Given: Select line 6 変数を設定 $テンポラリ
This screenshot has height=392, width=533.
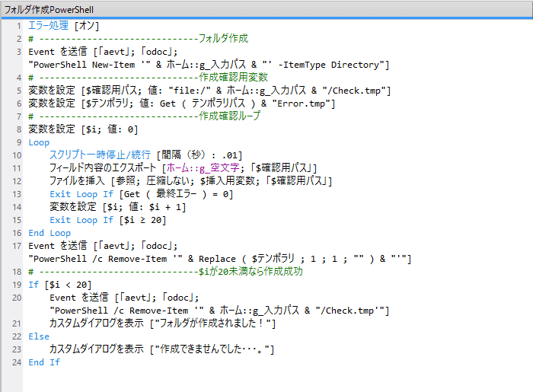Looking at the screenshot, I should coord(181,104).
